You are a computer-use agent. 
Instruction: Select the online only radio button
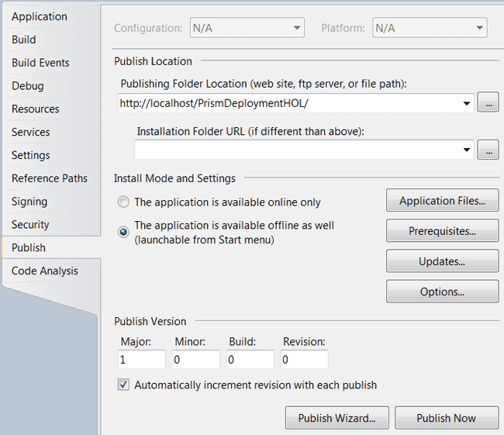(123, 202)
